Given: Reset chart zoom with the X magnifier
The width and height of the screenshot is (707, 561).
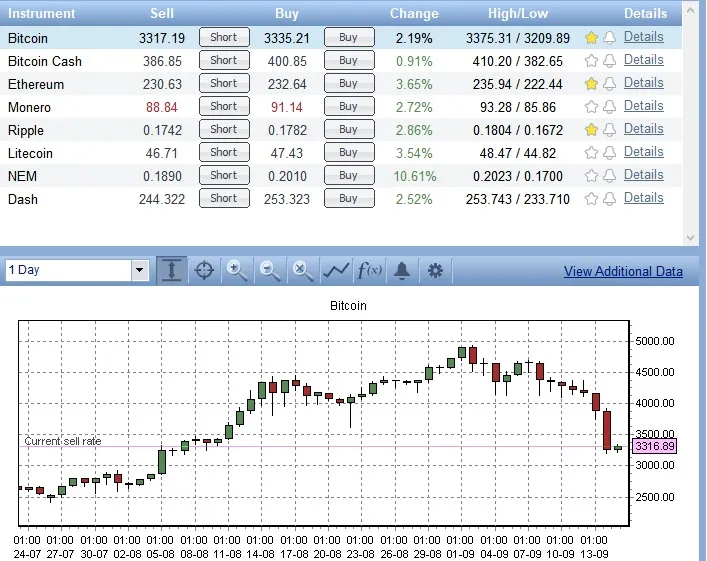Looking at the screenshot, I should tap(303, 271).
